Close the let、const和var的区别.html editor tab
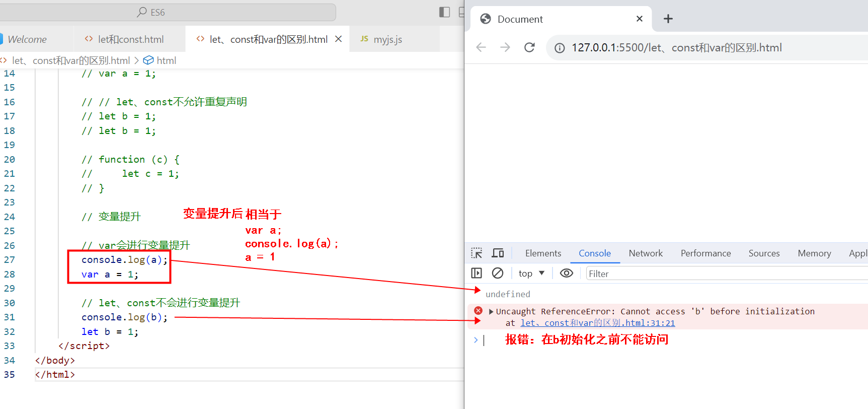 pos(339,39)
